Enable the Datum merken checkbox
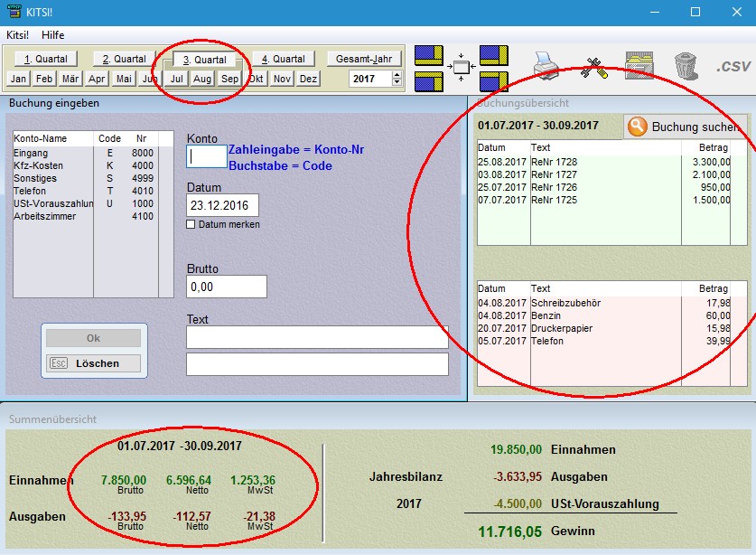This screenshot has height=555, width=756. pos(191,224)
